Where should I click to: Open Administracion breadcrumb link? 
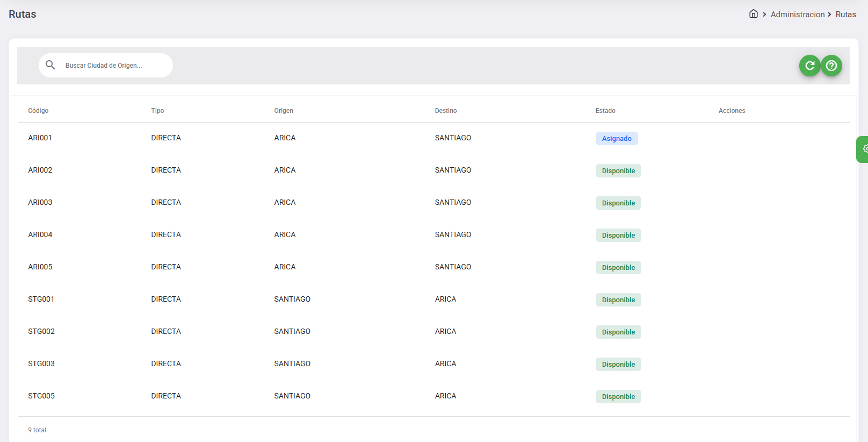pos(797,15)
